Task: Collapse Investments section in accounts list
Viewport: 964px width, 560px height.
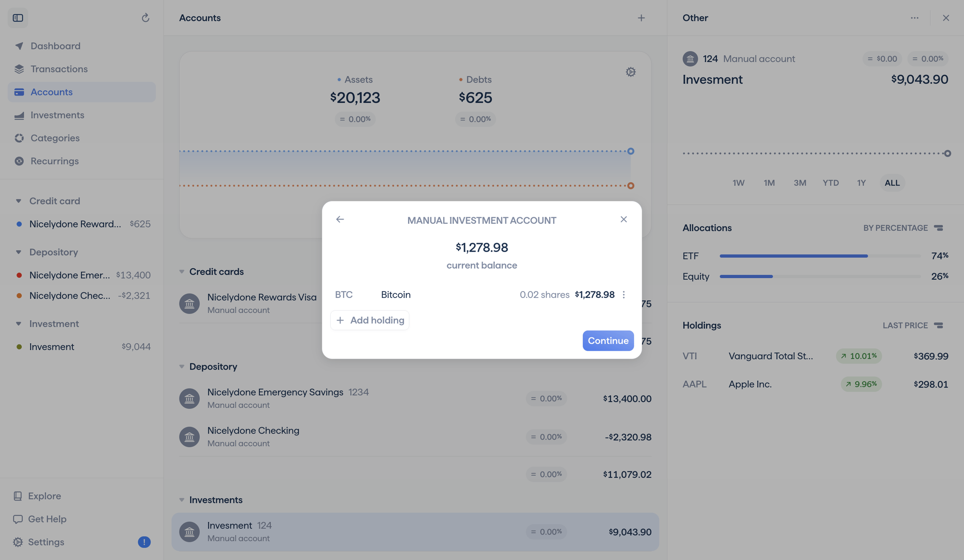Action: pos(182,500)
